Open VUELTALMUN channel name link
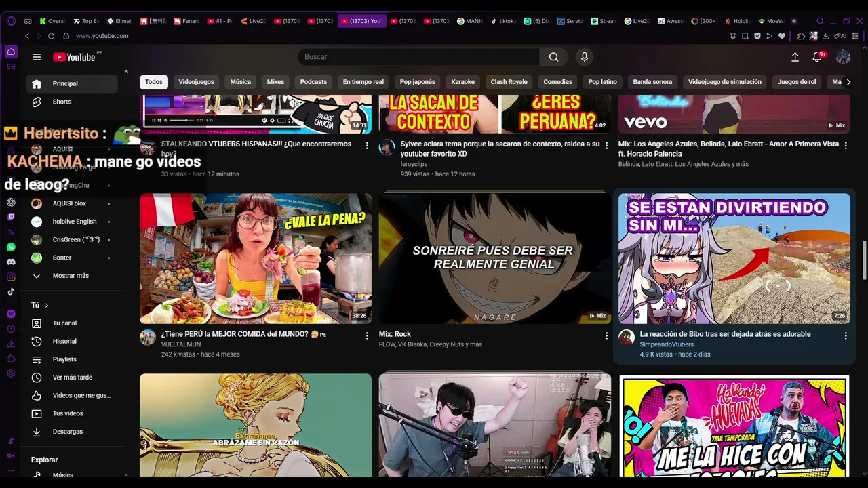The height and width of the screenshot is (488, 868). click(x=181, y=344)
